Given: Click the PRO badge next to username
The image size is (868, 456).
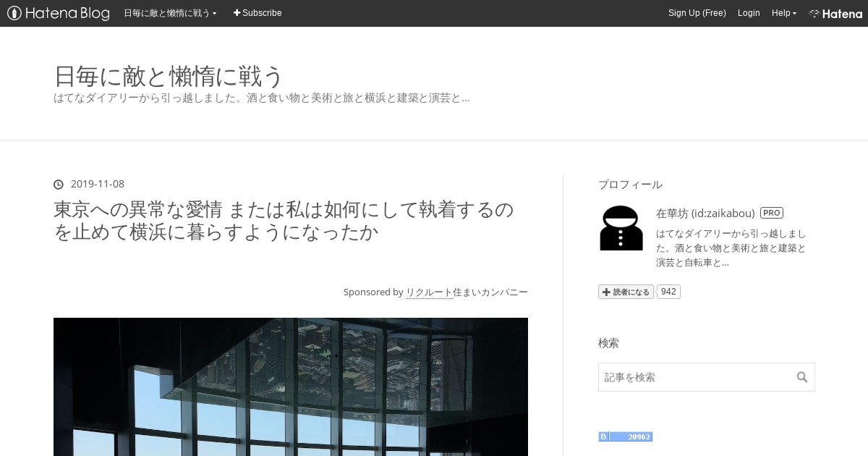Looking at the screenshot, I should [x=772, y=213].
